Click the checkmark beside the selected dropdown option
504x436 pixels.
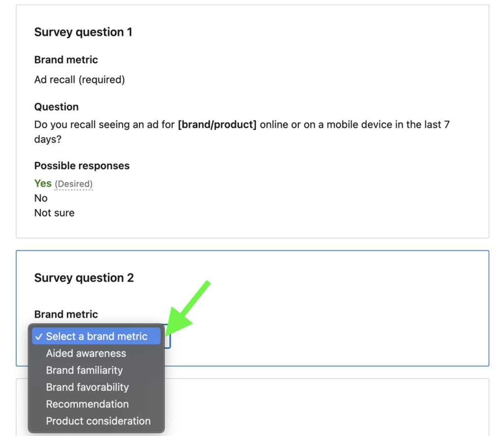(39, 336)
